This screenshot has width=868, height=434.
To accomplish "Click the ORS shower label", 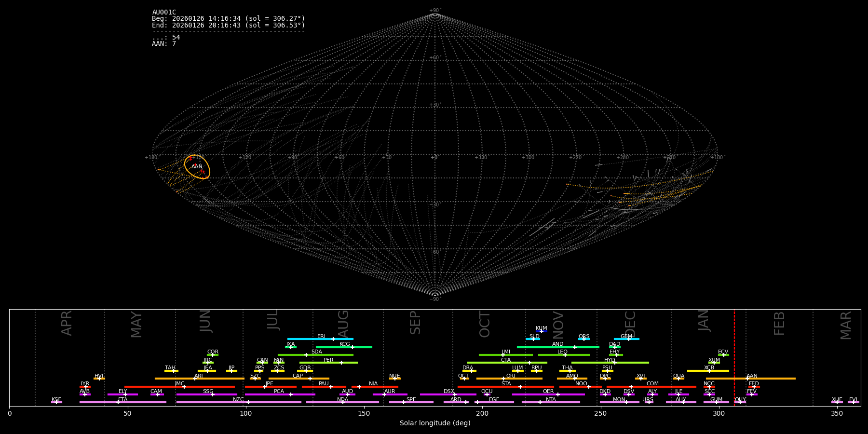I will pos(584,337).
